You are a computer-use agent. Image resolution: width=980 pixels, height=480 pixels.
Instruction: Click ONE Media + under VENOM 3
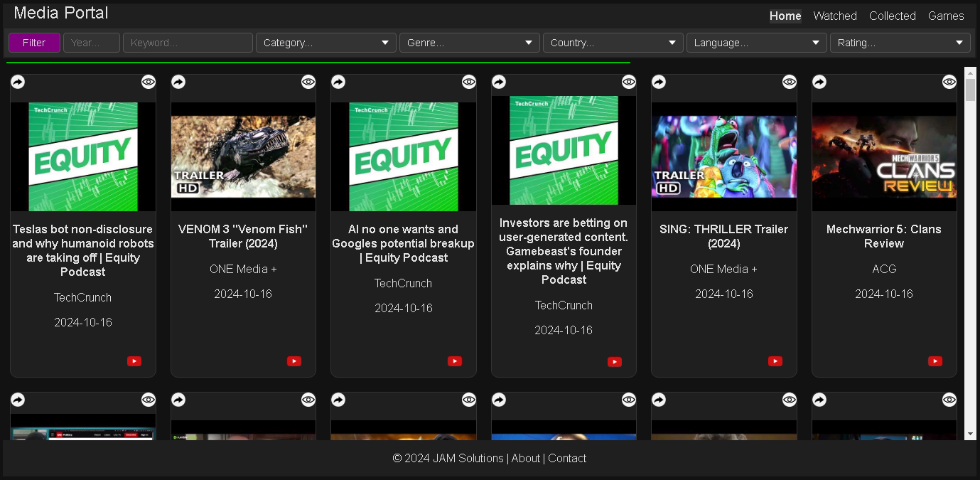[x=243, y=269]
